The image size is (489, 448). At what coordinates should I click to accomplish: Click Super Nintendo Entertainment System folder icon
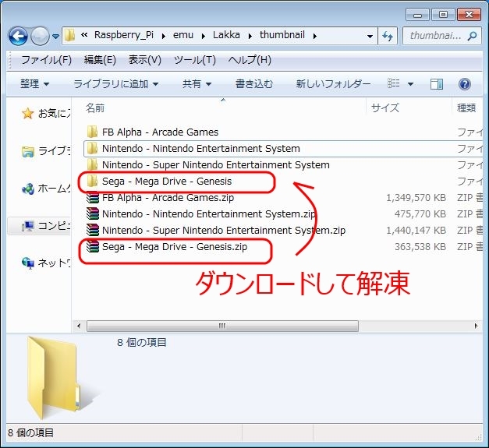tap(92, 165)
